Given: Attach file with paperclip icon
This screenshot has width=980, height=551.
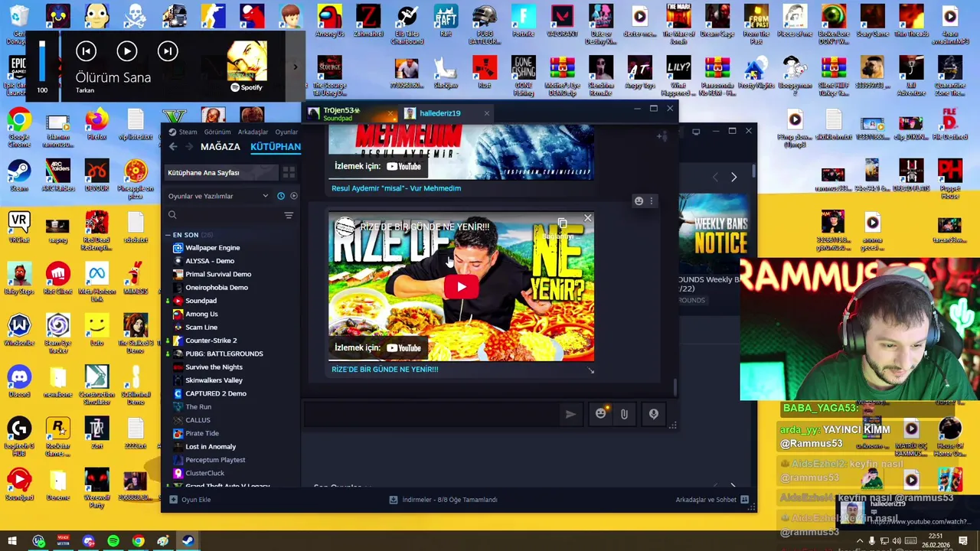Looking at the screenshot, I should 624,414.
